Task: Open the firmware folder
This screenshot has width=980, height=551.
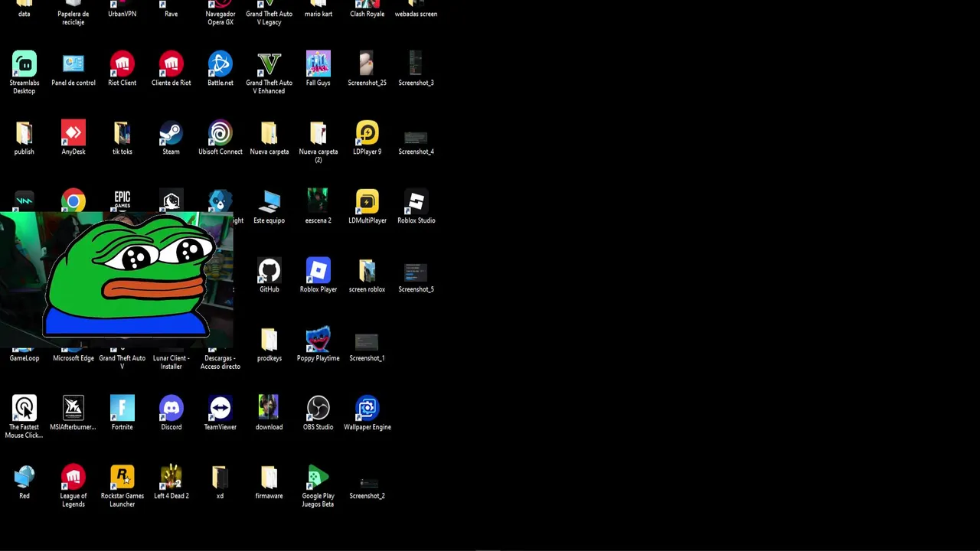Action: [269, 478]
